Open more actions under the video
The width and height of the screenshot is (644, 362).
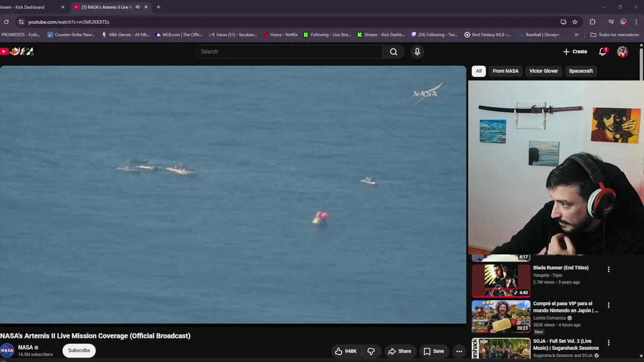pyautogui.click(x=459, y=351)
